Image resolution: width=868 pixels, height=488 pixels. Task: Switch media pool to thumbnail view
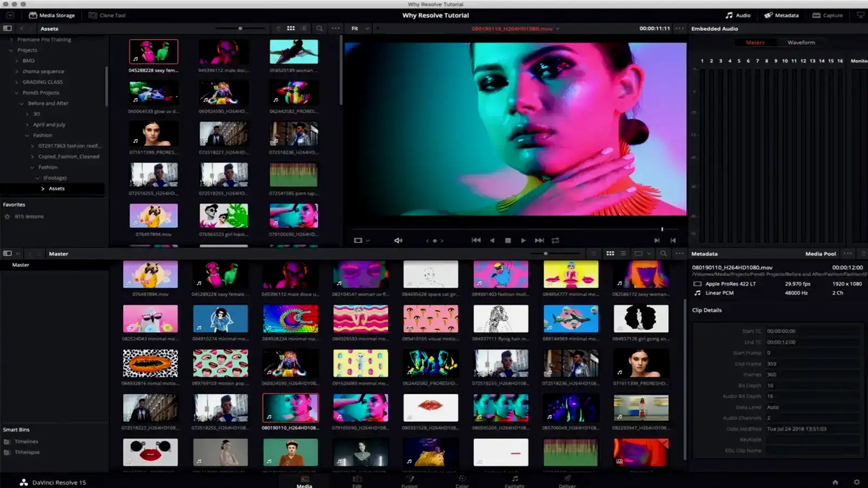610,253
